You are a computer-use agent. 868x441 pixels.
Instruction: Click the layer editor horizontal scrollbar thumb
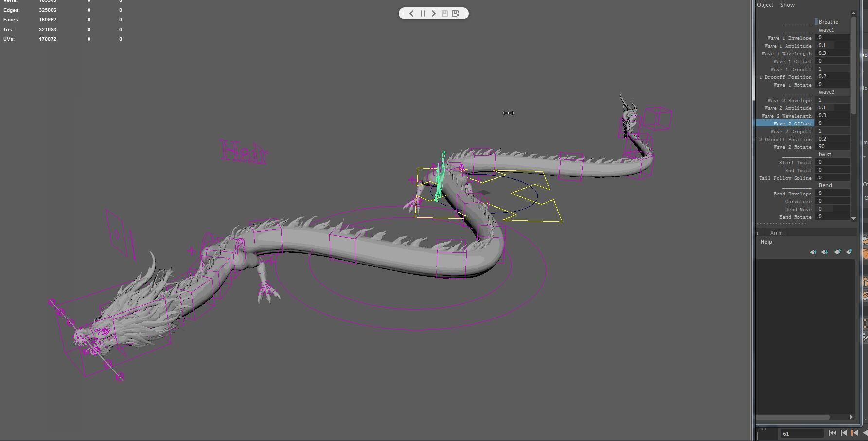(x=793, y=417)
